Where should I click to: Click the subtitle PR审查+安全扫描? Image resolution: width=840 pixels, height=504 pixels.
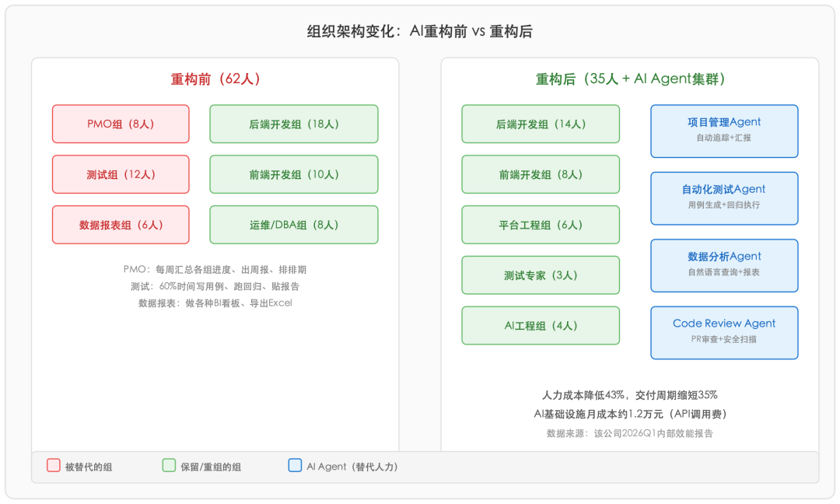coord(724,339)
